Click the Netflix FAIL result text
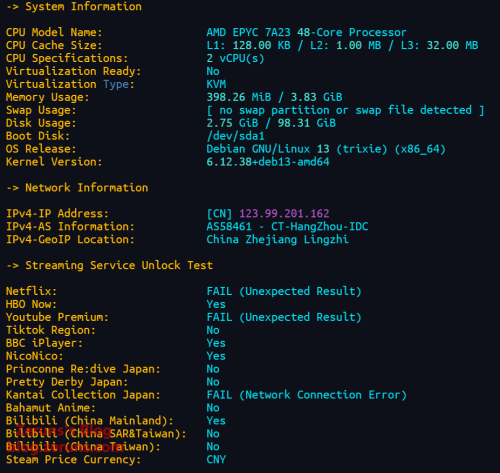 tap(284, 291)
